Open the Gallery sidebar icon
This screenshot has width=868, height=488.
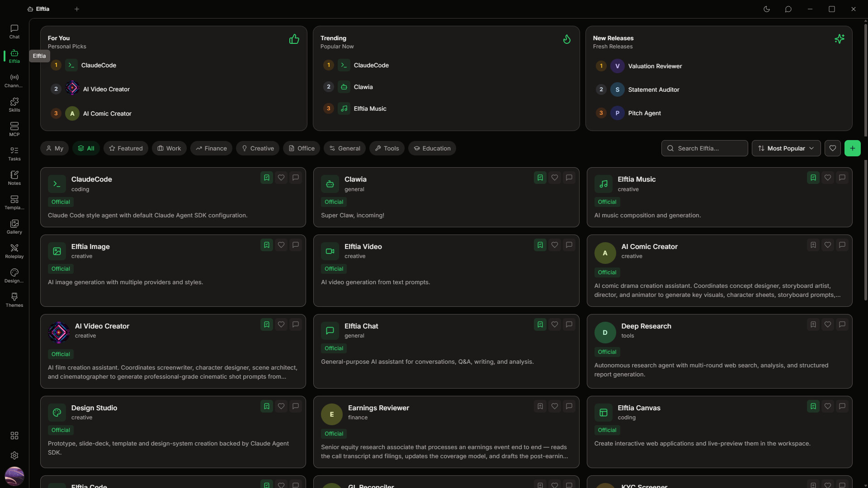(x=14, y=227)
